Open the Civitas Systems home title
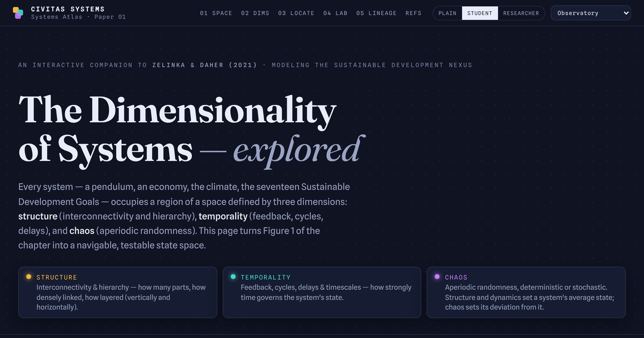 coord(68,9)
